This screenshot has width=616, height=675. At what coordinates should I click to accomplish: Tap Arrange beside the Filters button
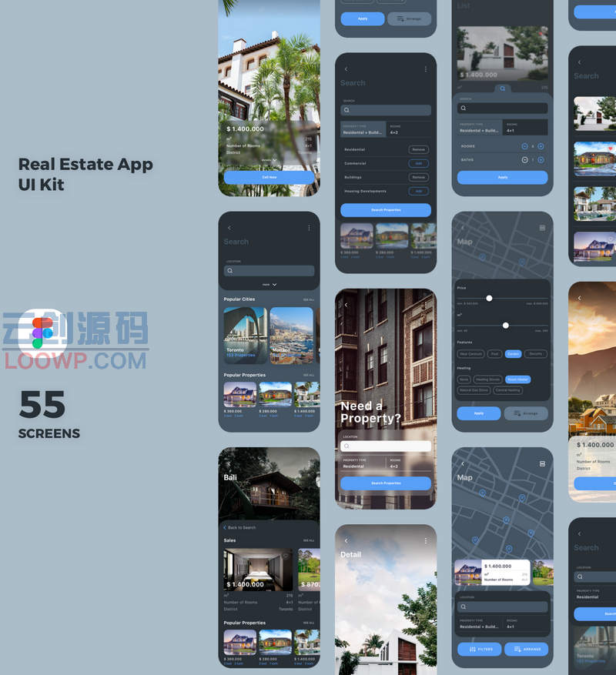527,649
